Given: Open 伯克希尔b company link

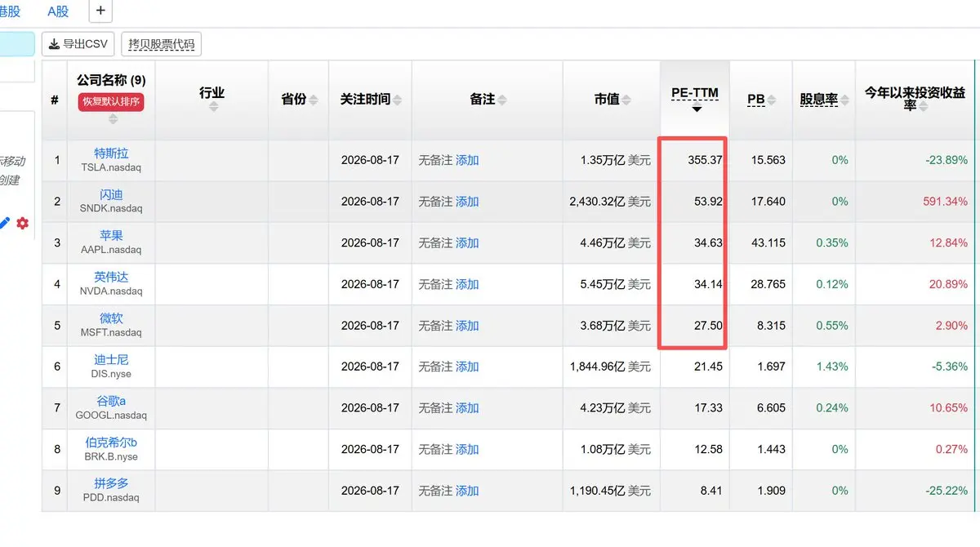Looking at the screenshot, I should 111,442.
